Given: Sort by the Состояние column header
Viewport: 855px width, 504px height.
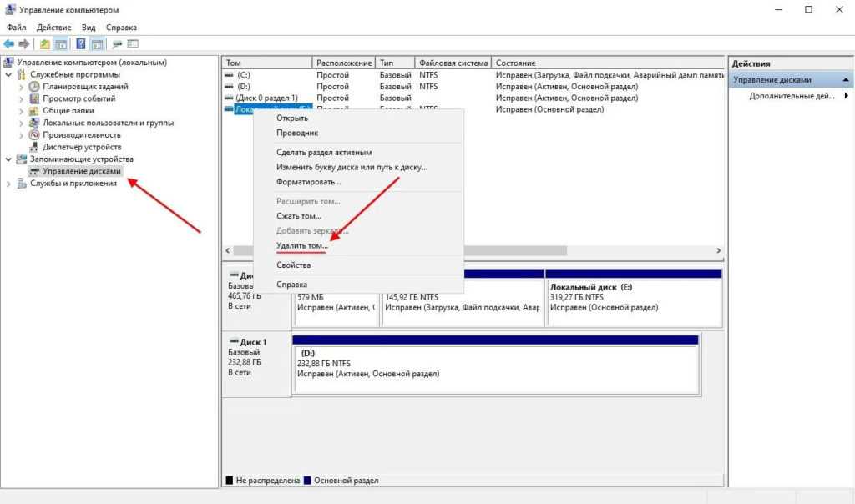Looking at the screenshot, I should point(608,63).
